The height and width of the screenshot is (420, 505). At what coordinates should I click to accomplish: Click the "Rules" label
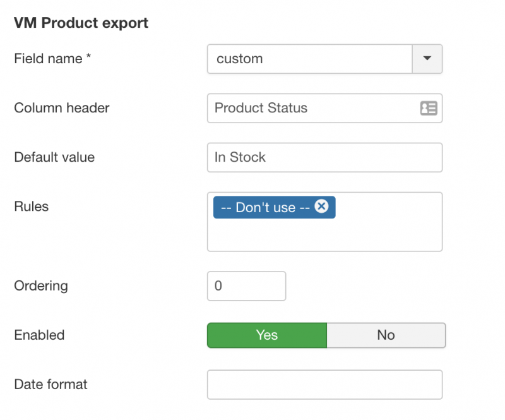coord(31,207)
